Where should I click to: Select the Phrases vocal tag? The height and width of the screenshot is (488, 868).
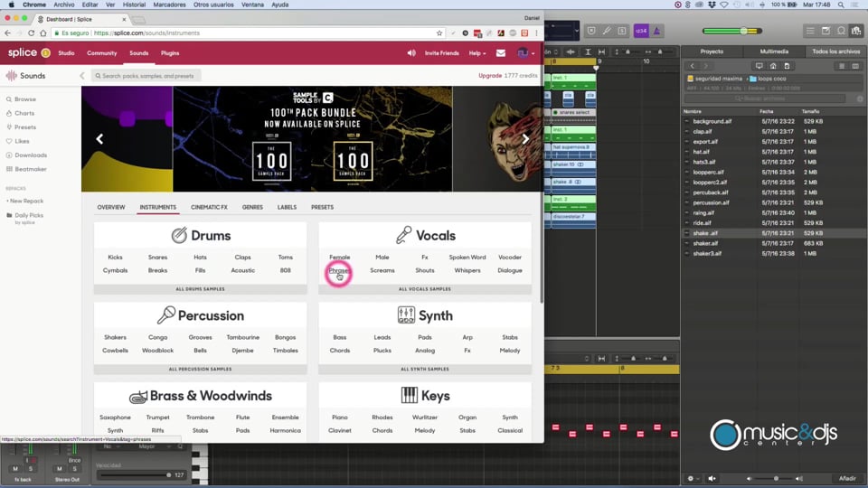[339, 270]
